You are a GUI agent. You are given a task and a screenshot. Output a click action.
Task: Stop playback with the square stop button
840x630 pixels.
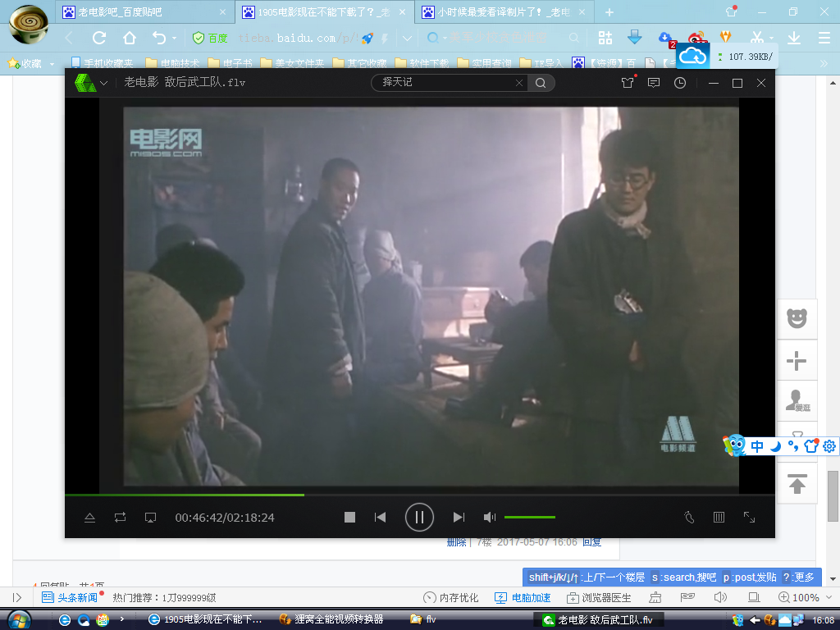349,517
